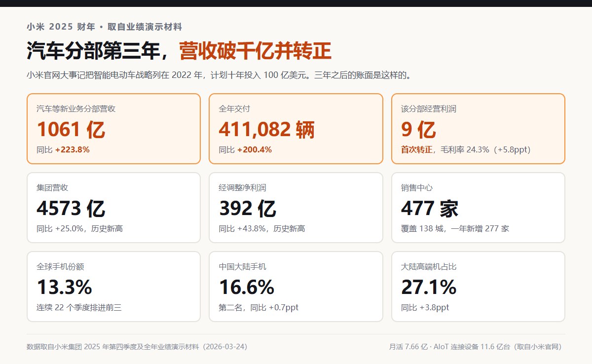Click the label "集团营收"
Image resolution: width=592 pixels, height=364 pixels.
point(52,187)
